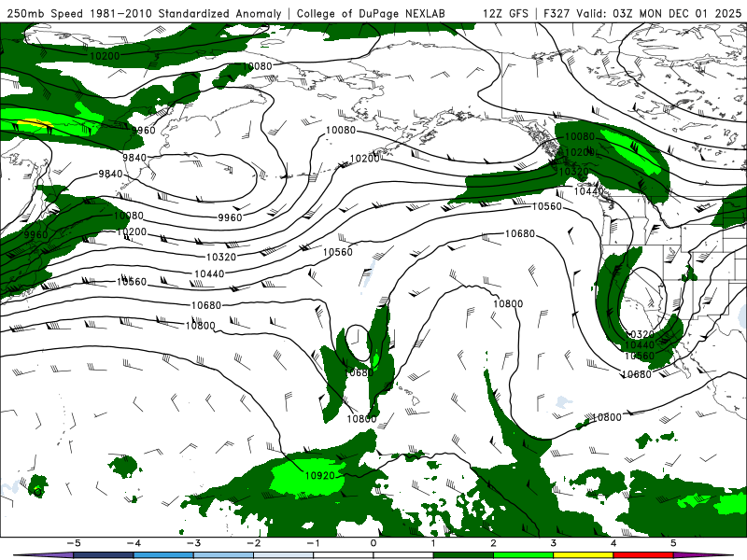Click the 10920 contour label
Viewport: 747px width, 560px height.
[x=319, y=475]
